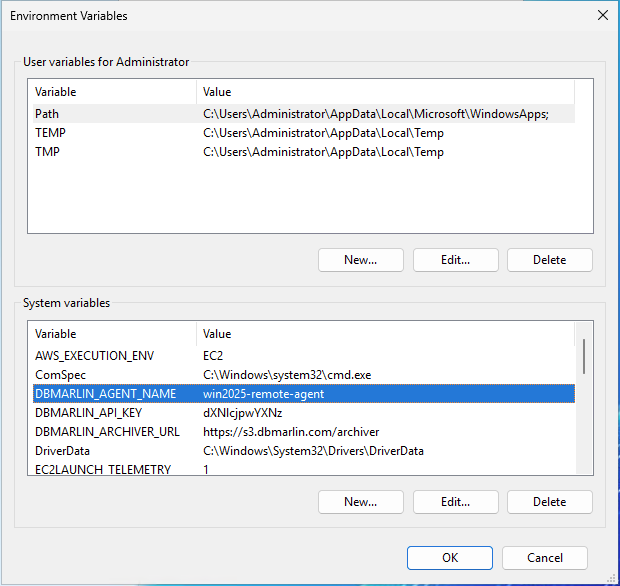
Task: Click New button under user variables
Action: (360, 260)
